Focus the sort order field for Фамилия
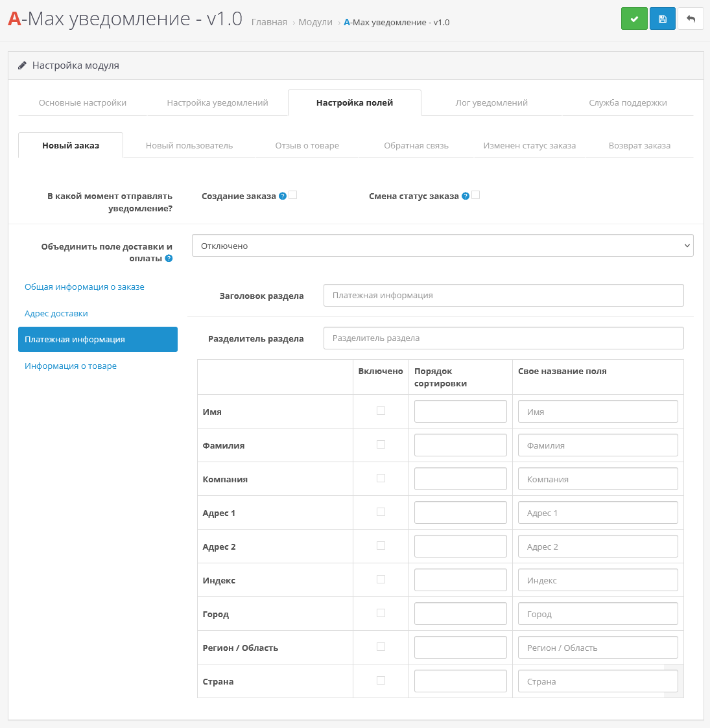 click(x=460, y=445)
